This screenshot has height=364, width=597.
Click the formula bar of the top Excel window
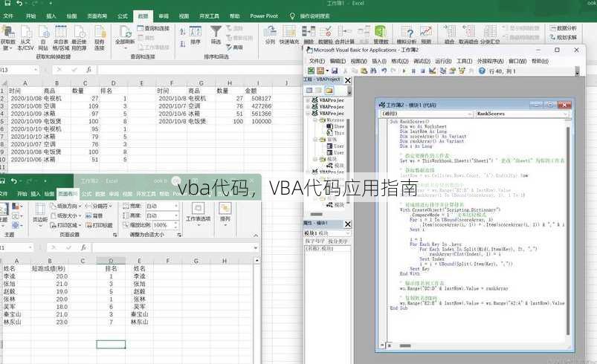[x=200, y=70]
